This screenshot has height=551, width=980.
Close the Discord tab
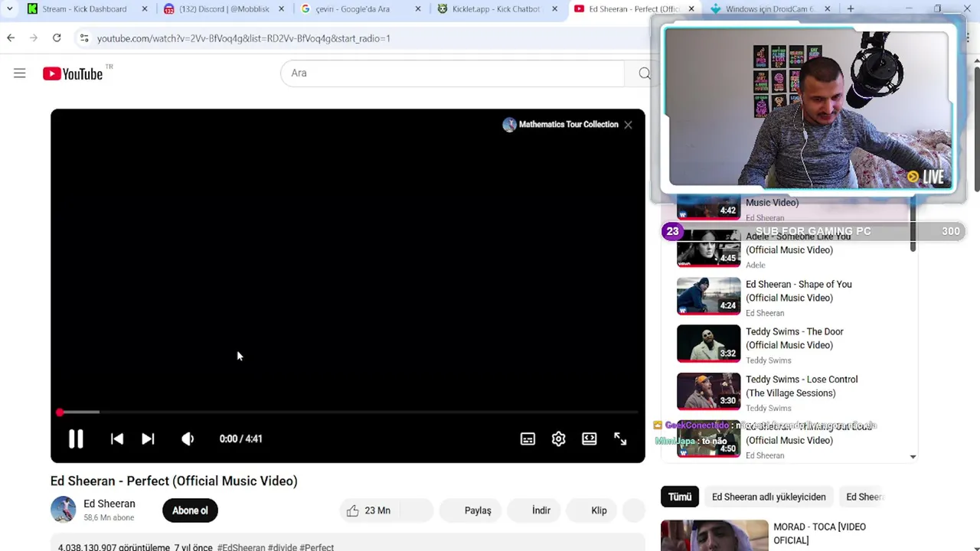point(281,9)
